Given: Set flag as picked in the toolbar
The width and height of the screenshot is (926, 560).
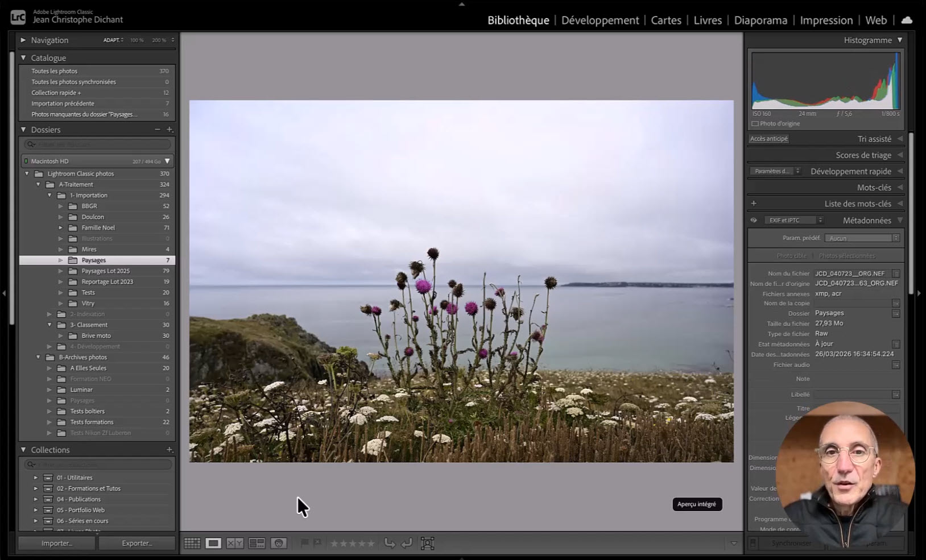Looking at the screenshot, I should click(304, 544).
